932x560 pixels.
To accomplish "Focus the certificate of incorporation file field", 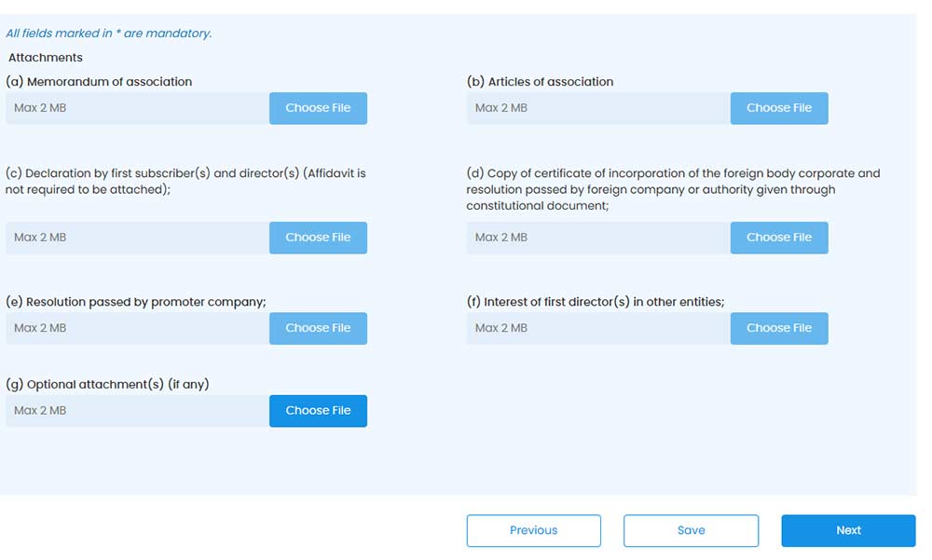I will coord(597,238).
